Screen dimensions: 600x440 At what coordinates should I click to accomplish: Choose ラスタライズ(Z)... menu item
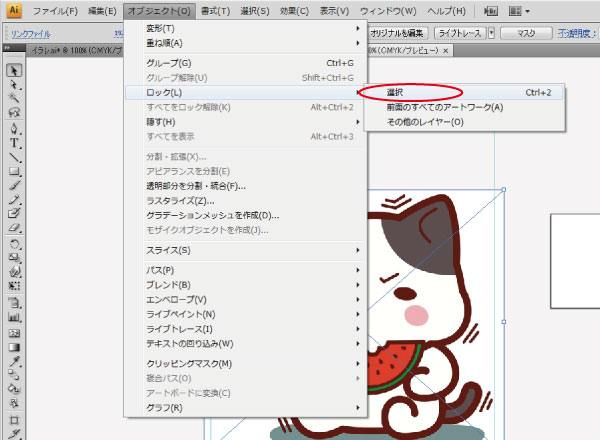coord(246,200)
